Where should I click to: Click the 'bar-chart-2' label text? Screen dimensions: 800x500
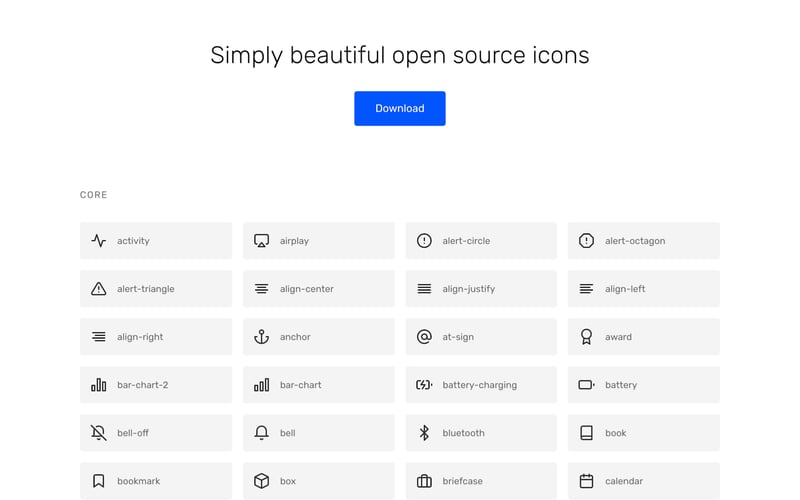[x=142, y=385]
